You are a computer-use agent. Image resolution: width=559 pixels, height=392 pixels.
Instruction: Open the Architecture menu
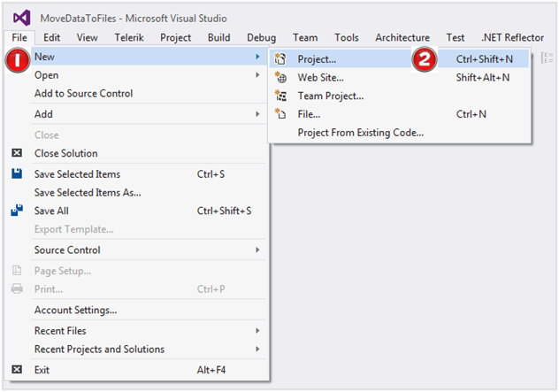[402, 38]
